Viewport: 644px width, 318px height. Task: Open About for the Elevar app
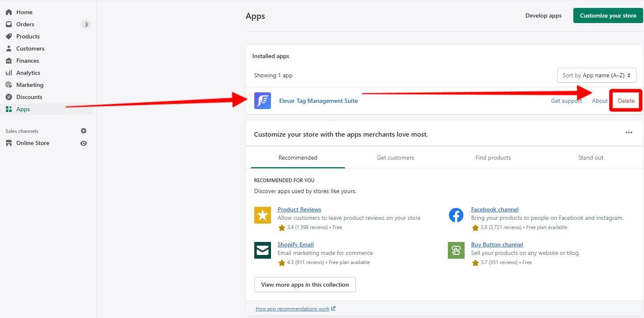(x=600, y=101)
